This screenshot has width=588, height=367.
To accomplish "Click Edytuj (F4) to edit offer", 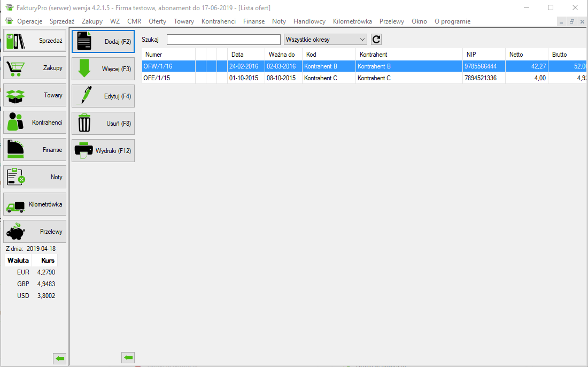I will [103, 96].
